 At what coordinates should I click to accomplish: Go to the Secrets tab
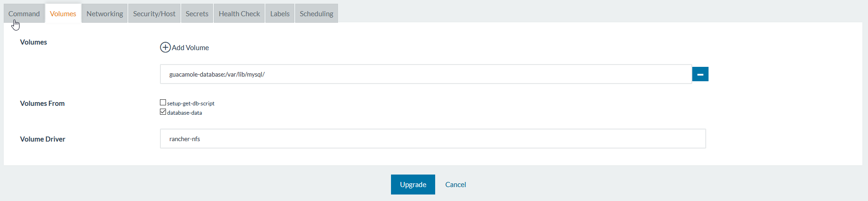click(197, 13)
